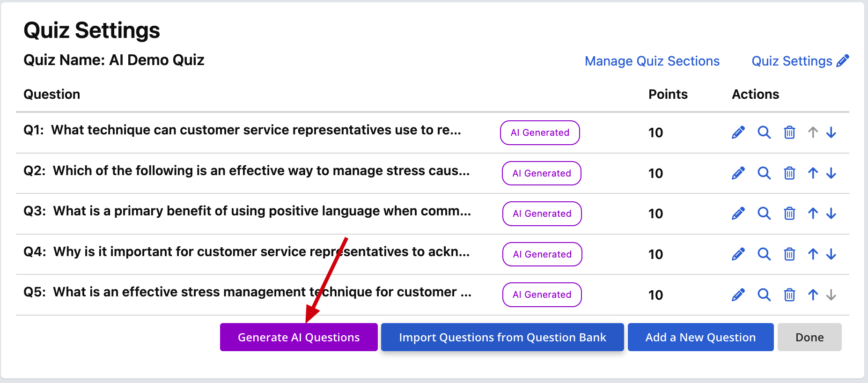
Task: Move question Q5 up
Action: tap(813, 295)
